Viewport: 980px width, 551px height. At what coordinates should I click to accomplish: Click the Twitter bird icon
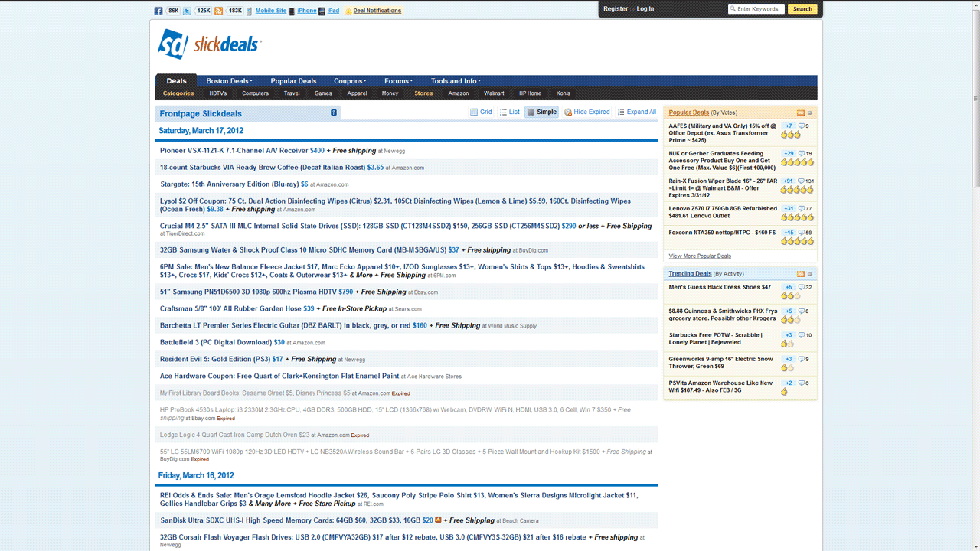click(x=188, y=11)
